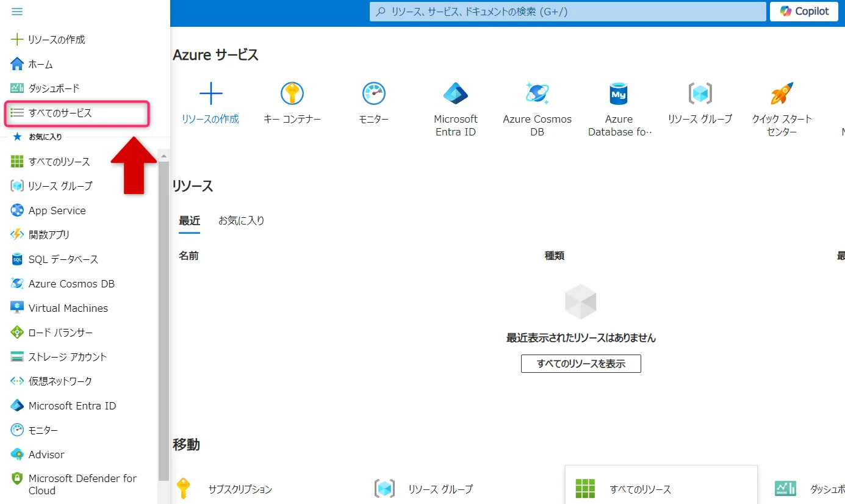The height and width of the screenshot is (504, 845).
Task: Click the Azure Cosmos DB sidebar icon
Action: [17, 284]
